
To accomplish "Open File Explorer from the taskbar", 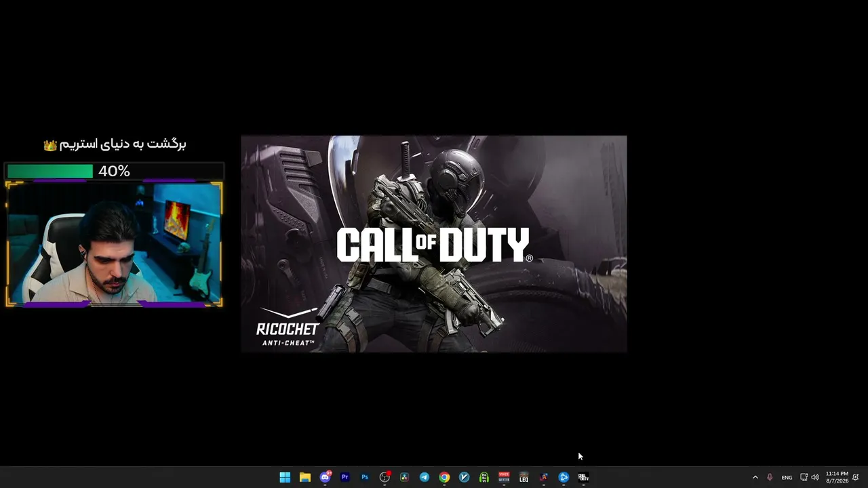I will coord(305,477).
